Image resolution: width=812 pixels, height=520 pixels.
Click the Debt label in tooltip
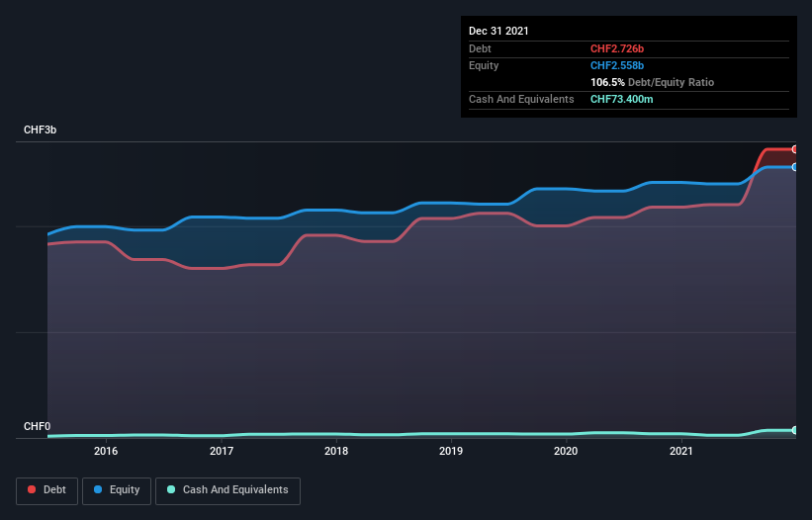(480, 48)
